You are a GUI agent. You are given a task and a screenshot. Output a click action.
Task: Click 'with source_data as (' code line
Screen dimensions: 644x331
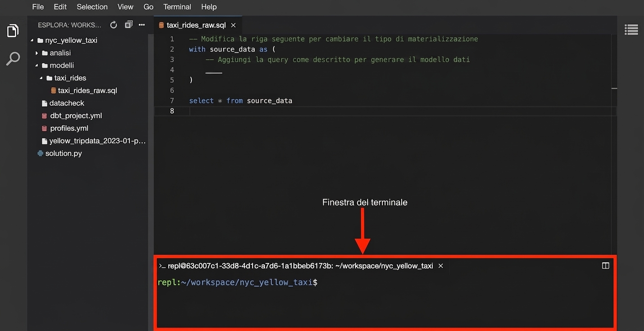232,49
